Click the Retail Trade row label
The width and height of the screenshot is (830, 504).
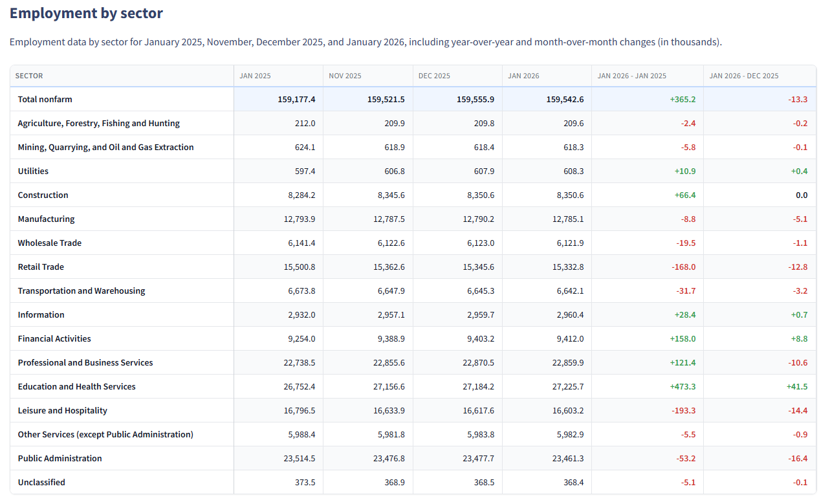(x=41, y=267)
